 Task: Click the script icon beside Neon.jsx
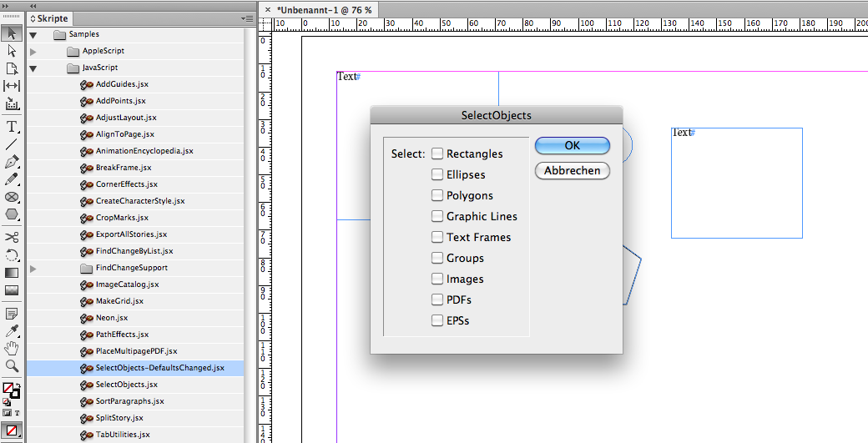[x=86, y=318]
